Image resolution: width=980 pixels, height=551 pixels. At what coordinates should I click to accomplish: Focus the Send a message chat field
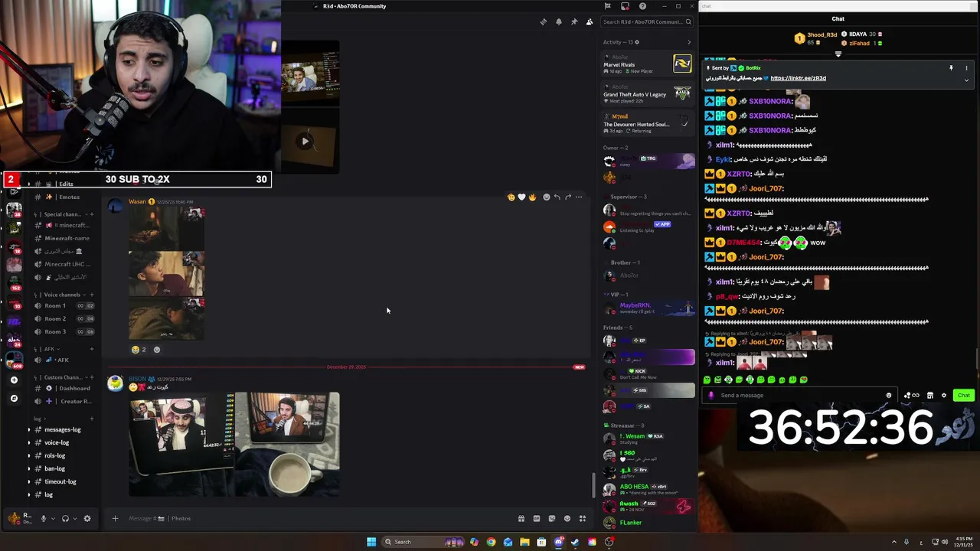799,396
